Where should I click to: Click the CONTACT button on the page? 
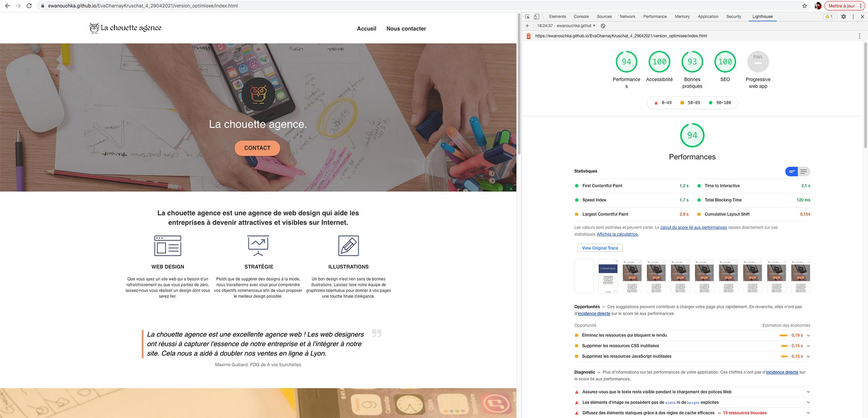(257, 148)
